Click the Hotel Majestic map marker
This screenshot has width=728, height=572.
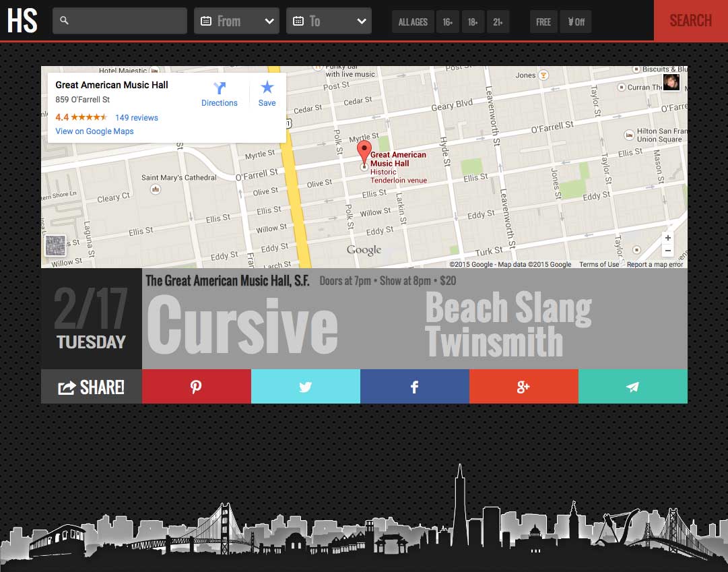[155, 70]
